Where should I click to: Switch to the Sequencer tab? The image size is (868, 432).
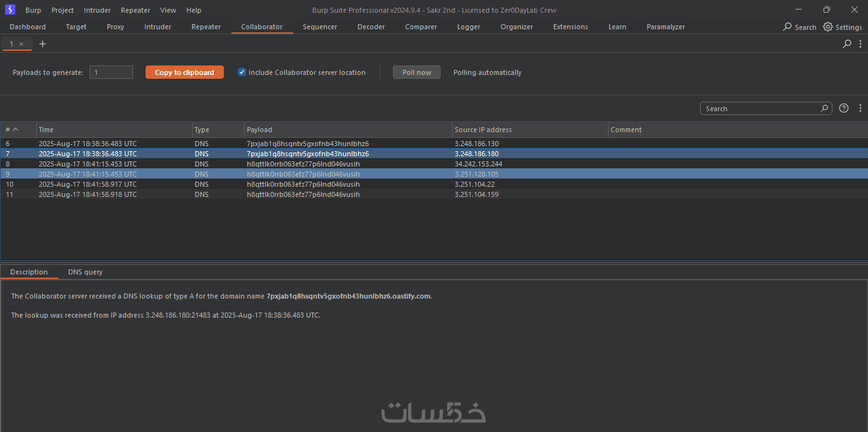pyautogui.click(x=320, y=27)
